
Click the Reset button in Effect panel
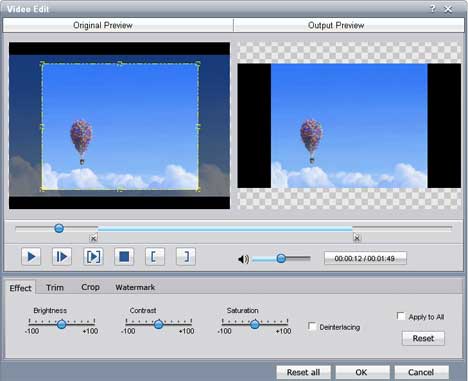pyautogui.click(x=423, y=338)
